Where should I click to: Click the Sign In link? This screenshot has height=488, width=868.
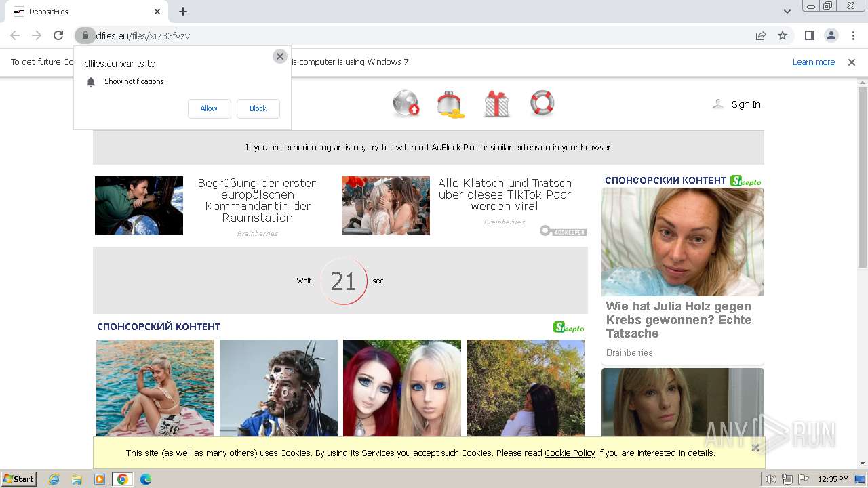[x=746, y=104]
